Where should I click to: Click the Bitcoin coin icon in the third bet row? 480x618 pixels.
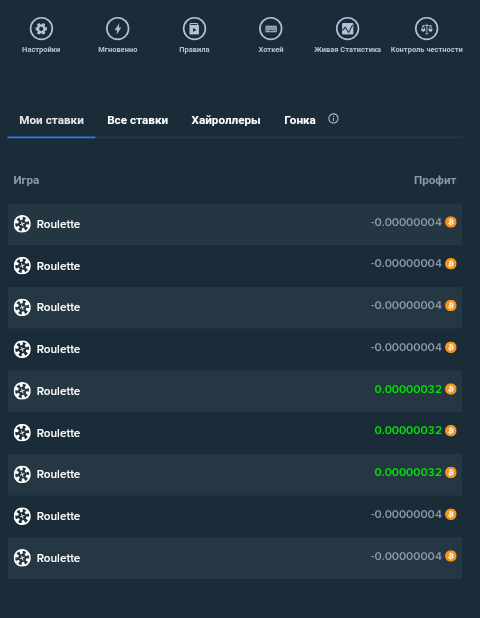(x=451, y=305)
